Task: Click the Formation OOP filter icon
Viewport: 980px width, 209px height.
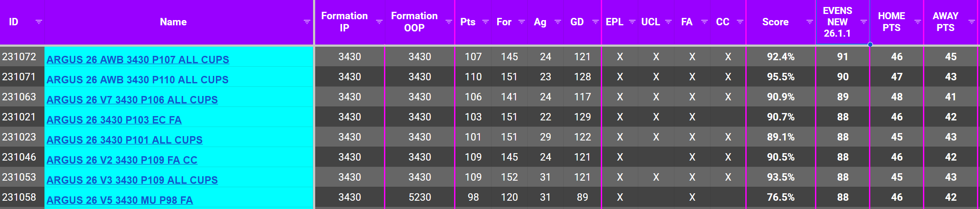Action: 449,22
